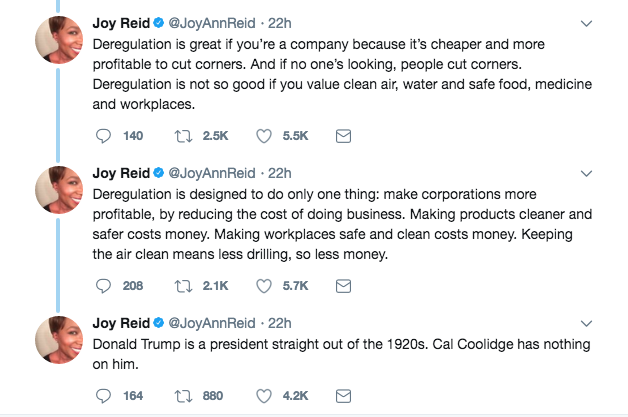
Task: Reply to the Cal Coolidge tweet
Action: 103,395
